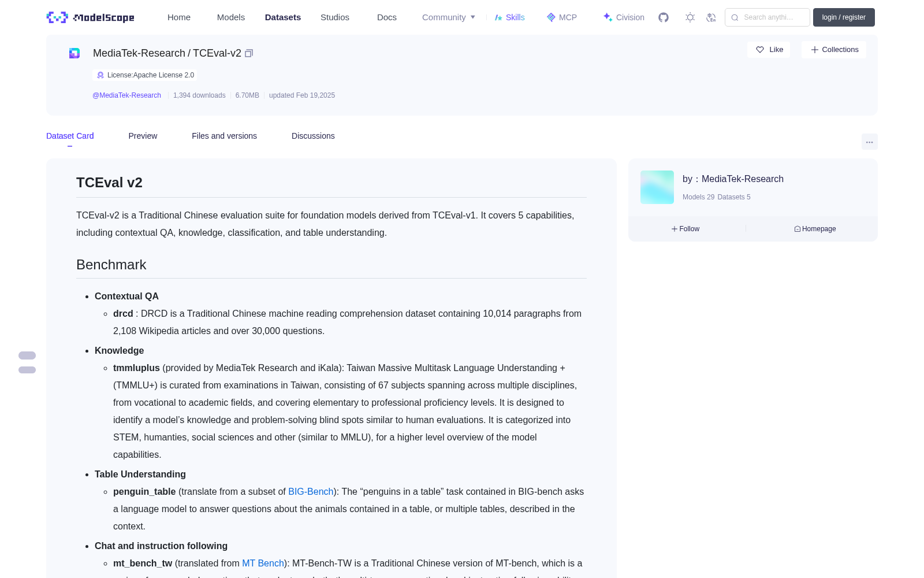The height and width of the screenshot is (578, 924).
Task: Click the Knowledge bullet heading
Action: click(120, 350)
